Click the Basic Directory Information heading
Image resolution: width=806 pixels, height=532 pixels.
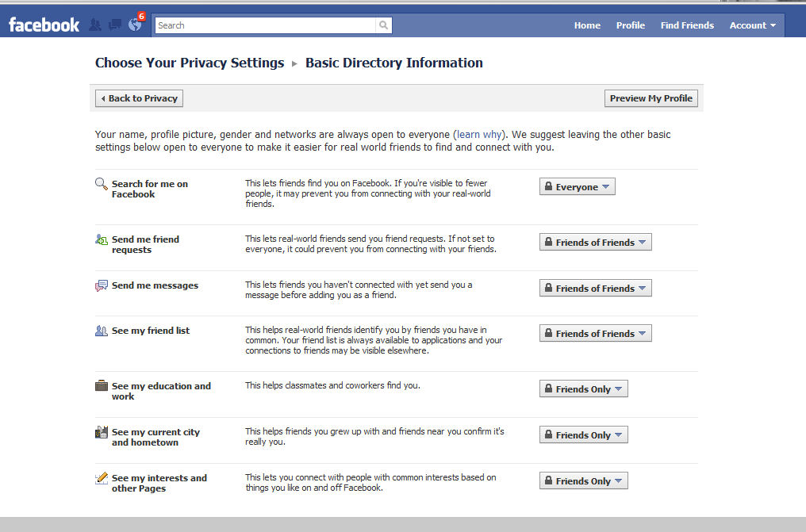(x=394, y=63)
